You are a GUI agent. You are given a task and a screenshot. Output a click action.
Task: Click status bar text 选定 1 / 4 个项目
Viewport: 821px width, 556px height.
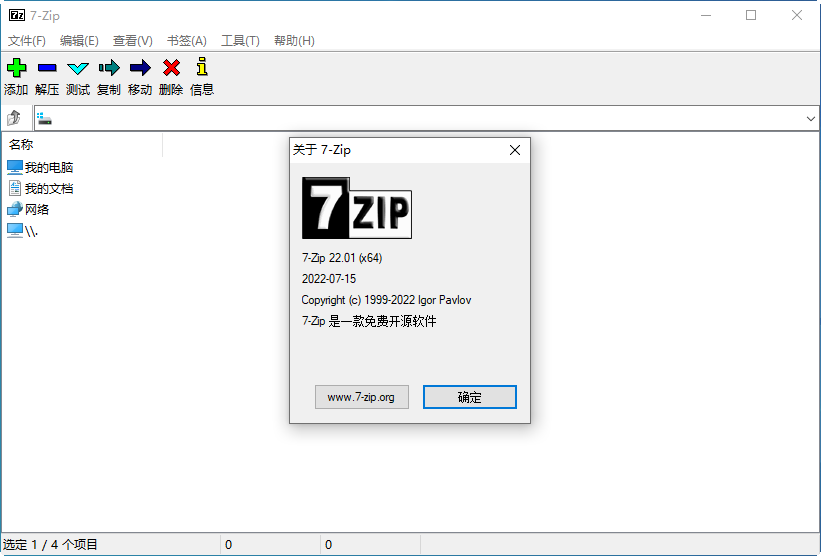coord(50,544)
